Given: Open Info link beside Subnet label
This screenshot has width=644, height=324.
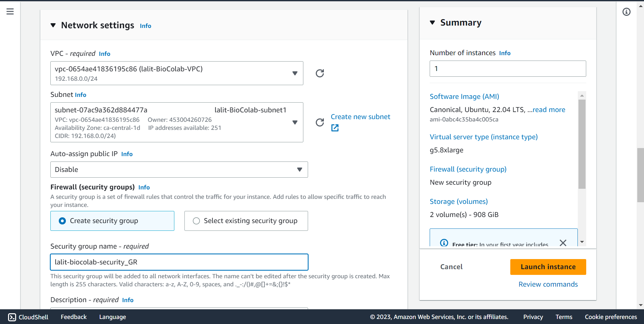Looking at the screenshot, I should 81,95.
